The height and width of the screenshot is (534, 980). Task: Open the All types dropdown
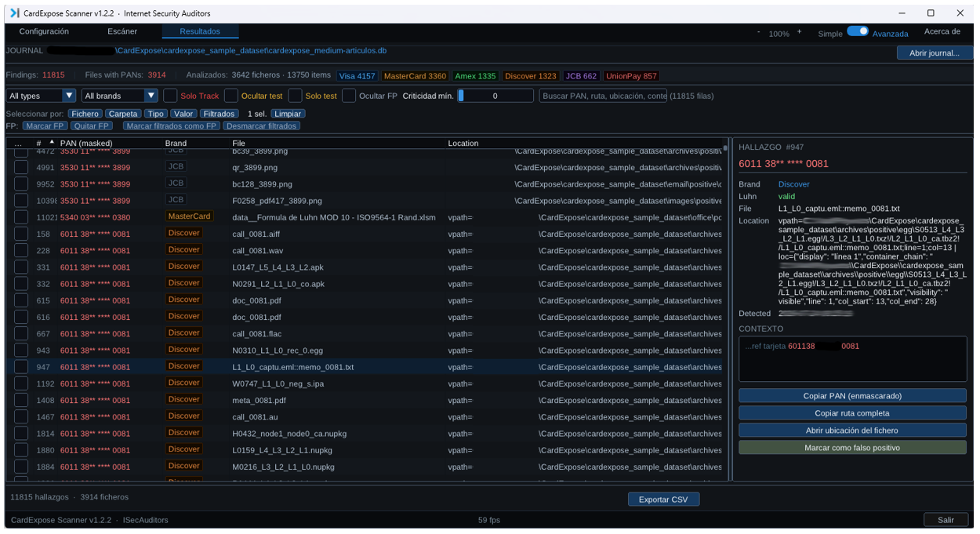41,96
